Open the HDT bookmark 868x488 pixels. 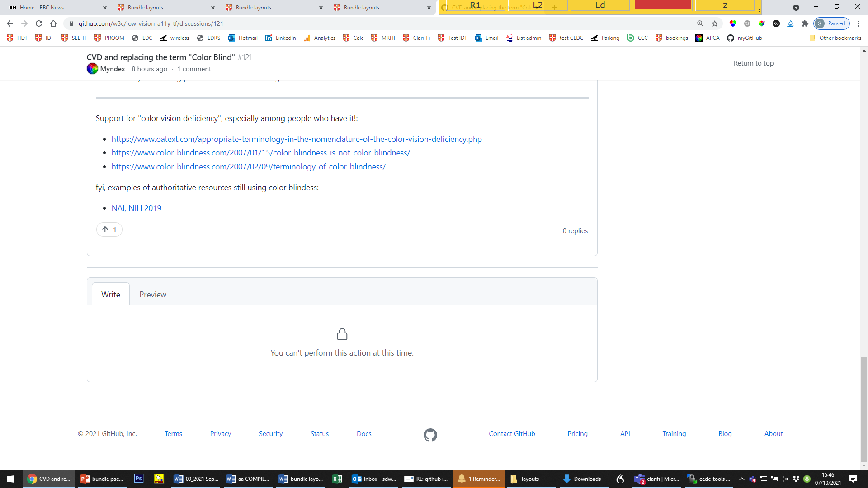coord(17,38)
